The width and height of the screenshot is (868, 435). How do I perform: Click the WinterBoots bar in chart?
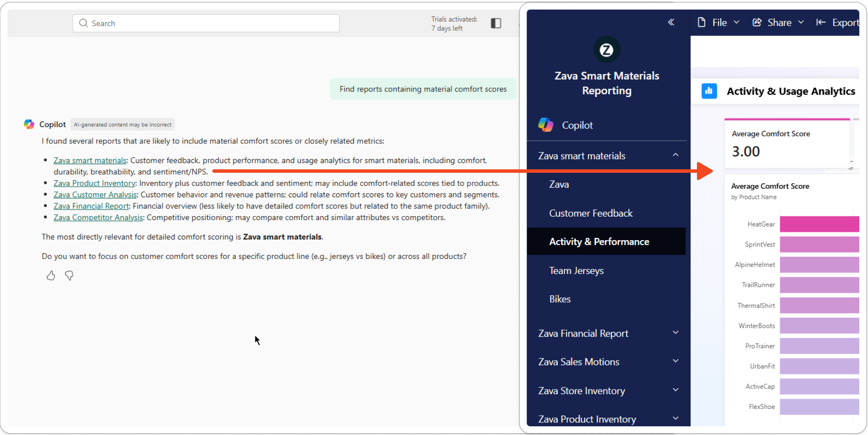click(x=819, y=326)
